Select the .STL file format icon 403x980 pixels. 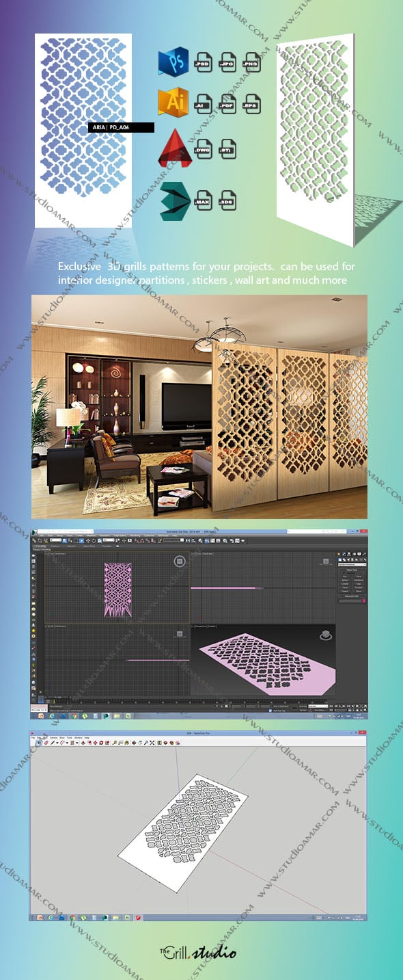(x=228, y=148)
